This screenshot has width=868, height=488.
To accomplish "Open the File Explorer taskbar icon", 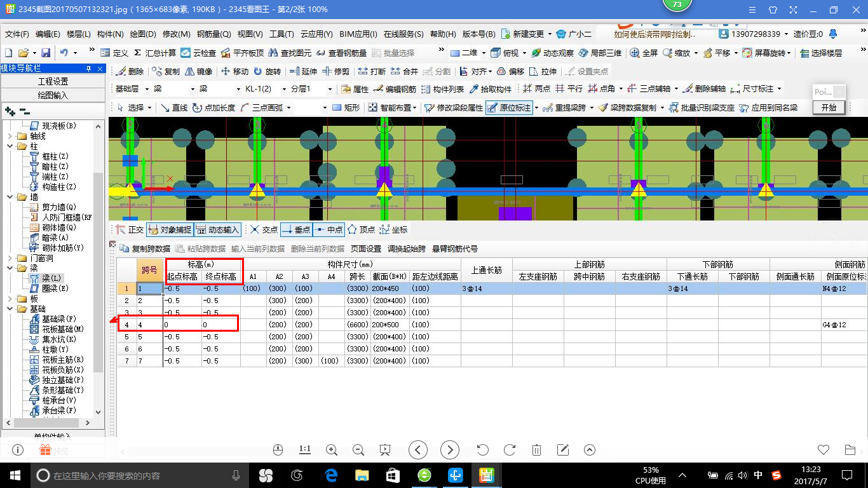I will (x=362, y=475).
